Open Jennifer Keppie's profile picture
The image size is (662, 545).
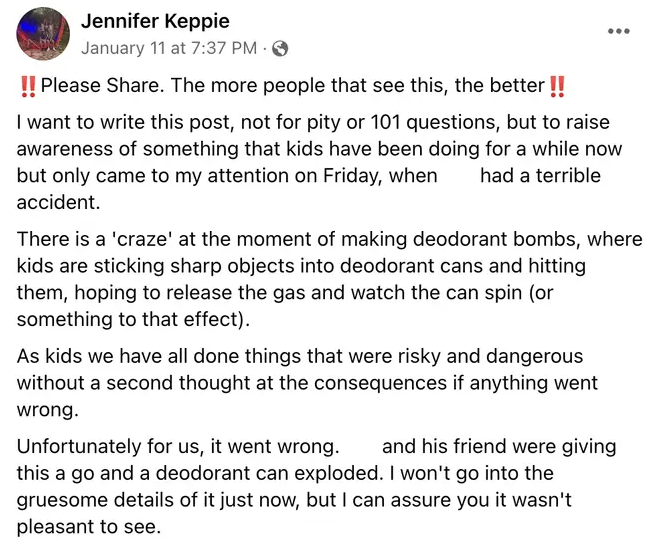(43, 34)
